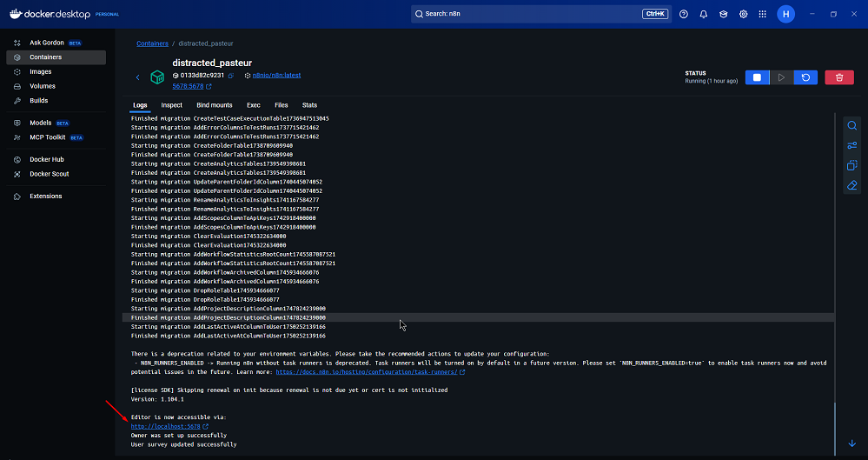
Task: Click the Ctrl+K shortcut badge
Action: point(655,14)
